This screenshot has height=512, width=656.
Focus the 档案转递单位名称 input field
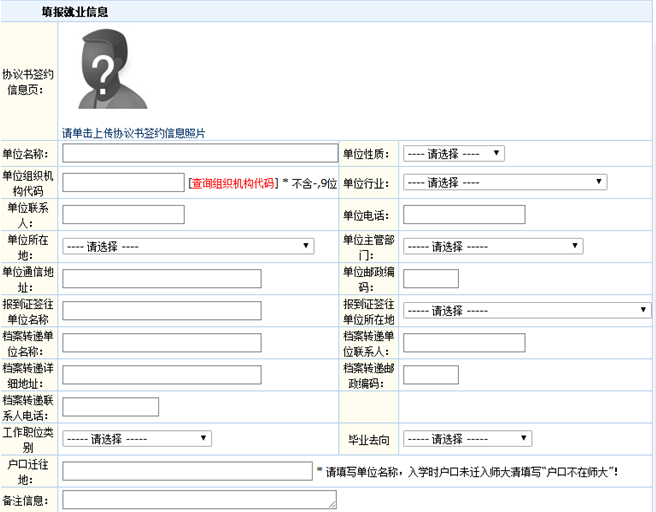coord(162,343)
